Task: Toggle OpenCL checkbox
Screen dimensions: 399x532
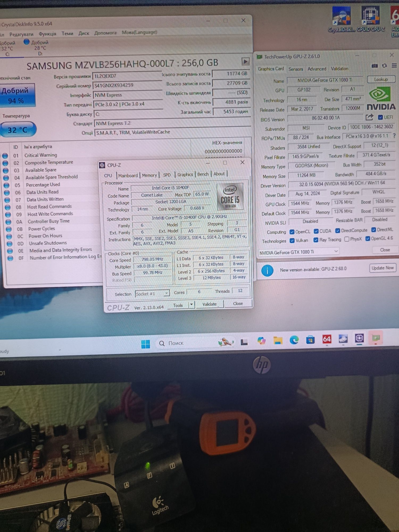Action: coord(292,232)
